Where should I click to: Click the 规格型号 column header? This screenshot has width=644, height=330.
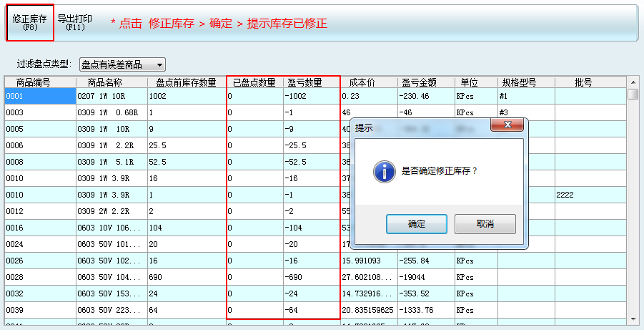[525, 82]
